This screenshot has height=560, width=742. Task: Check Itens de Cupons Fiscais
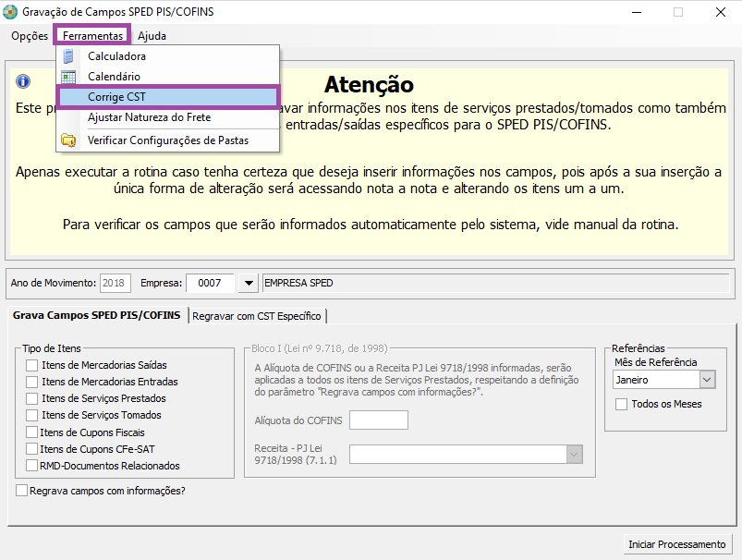click(x=31, y=432)
